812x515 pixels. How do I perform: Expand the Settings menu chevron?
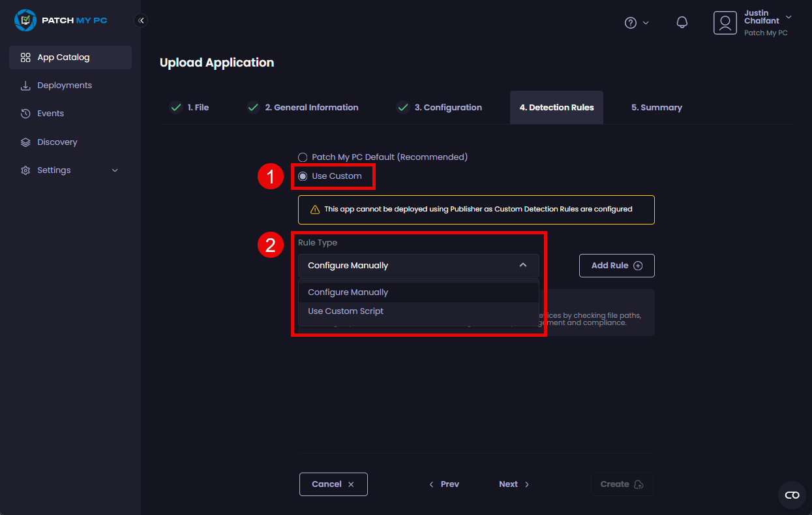coord(115,170)
